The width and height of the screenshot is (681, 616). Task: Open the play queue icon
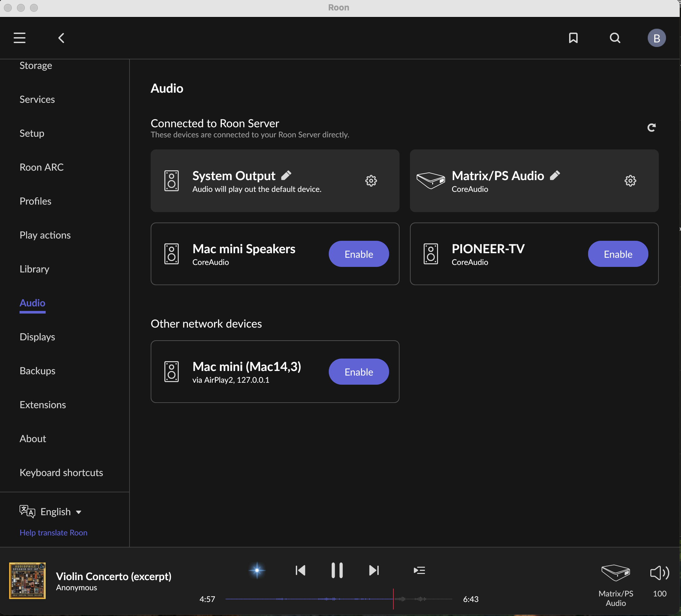click(x=419, y=570)
